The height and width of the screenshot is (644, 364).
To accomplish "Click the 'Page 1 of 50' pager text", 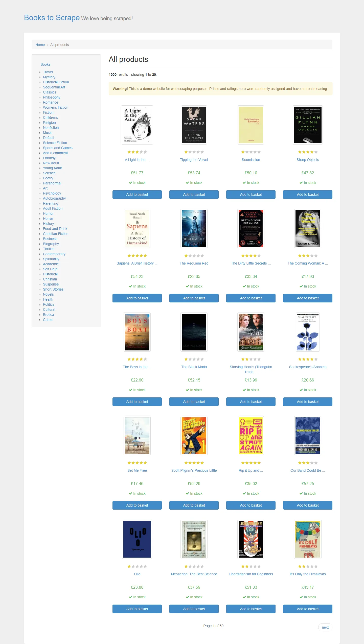I will click(x=213, y=626).
